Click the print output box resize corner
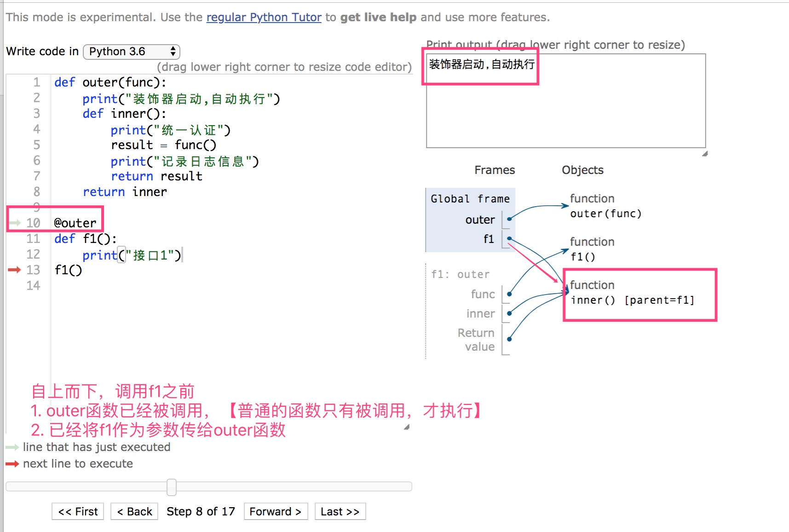Screen dimensions: 789x532 705,154
